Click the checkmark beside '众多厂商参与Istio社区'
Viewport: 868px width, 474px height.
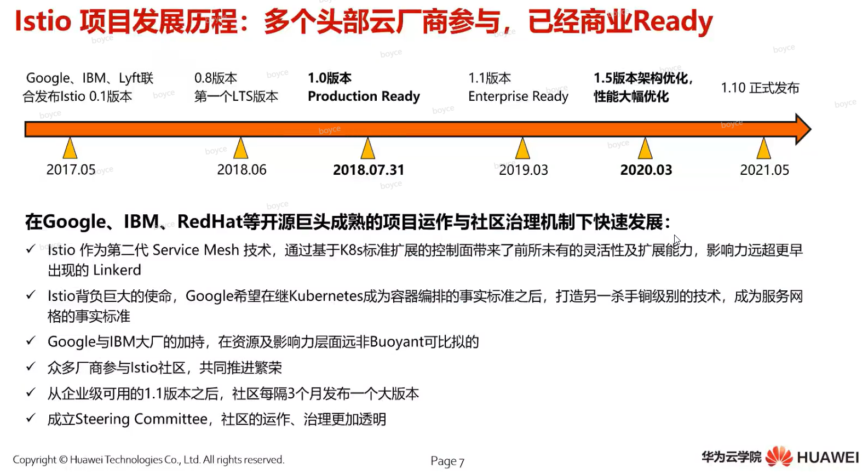pos(31,367)
